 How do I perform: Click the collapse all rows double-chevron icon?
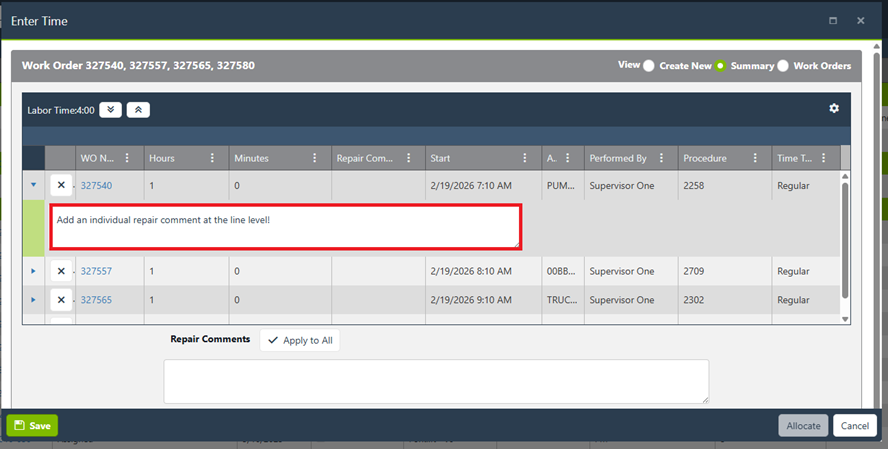138,110
